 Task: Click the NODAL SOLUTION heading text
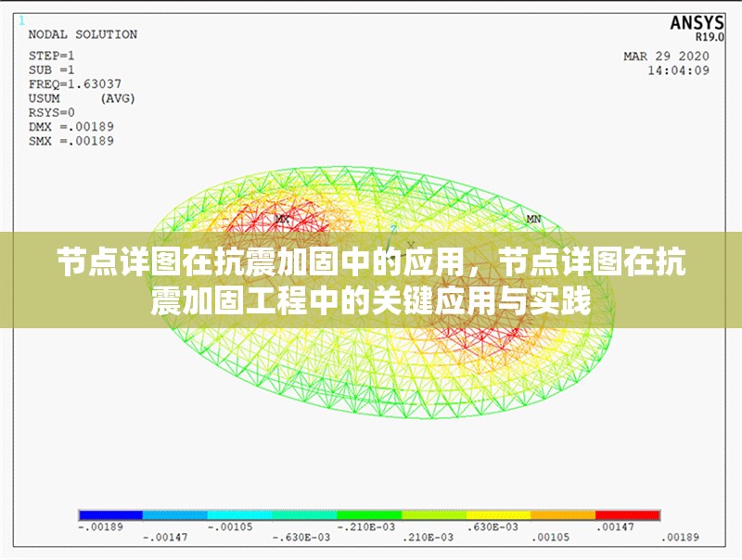pos(83,34)
